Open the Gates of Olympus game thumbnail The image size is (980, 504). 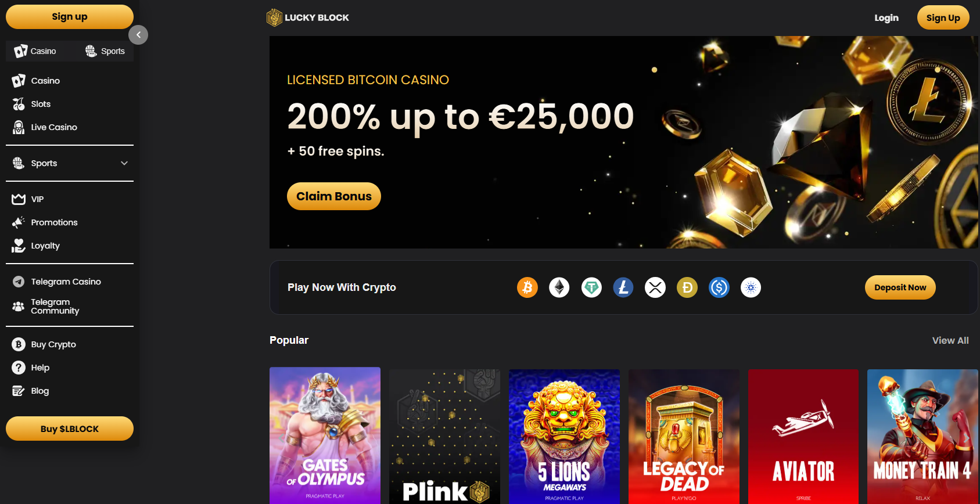(325, 435)
